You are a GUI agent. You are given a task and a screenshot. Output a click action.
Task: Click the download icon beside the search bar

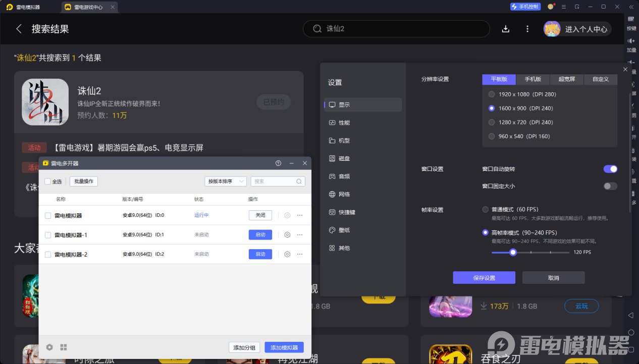click(505, 29)
